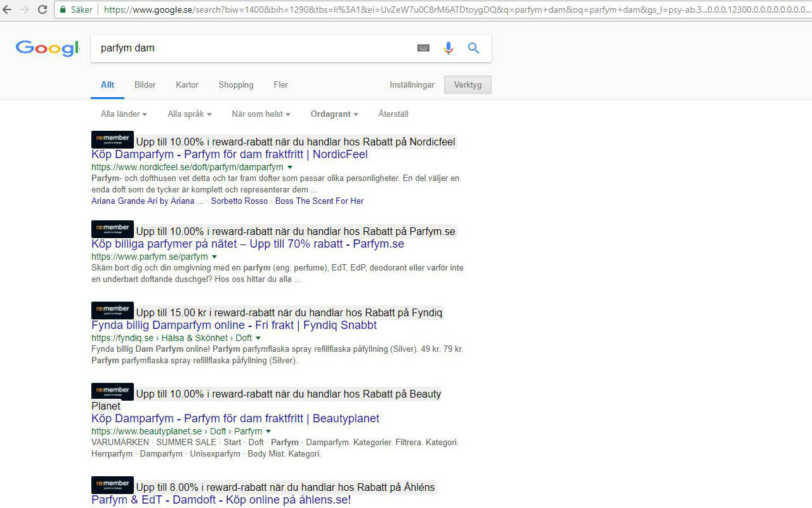Expand the Ordagrant filter
Viewport: 812px width, 508px height.
(334, 114)
